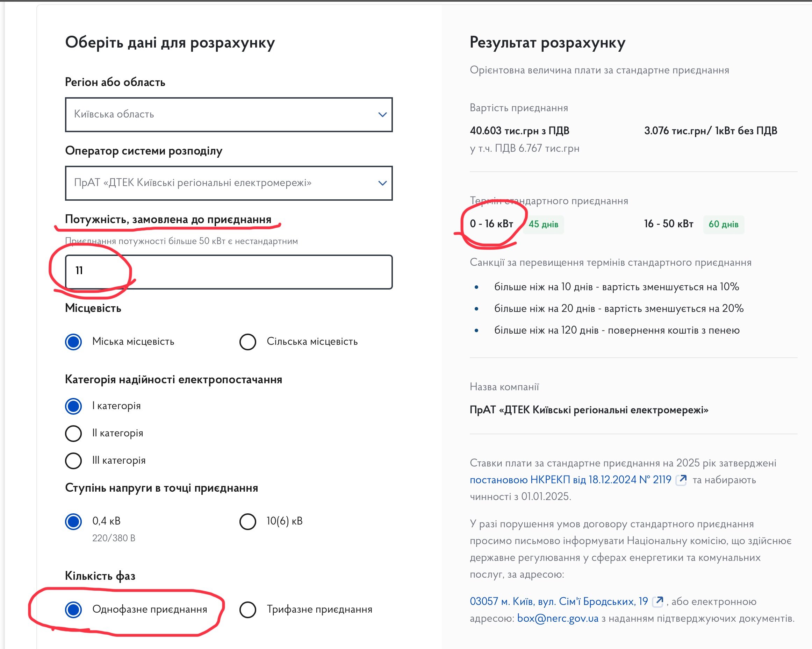Select Трифазне приєднання option
The height and width of the screenshot is (649, 812).
point(248,609)
